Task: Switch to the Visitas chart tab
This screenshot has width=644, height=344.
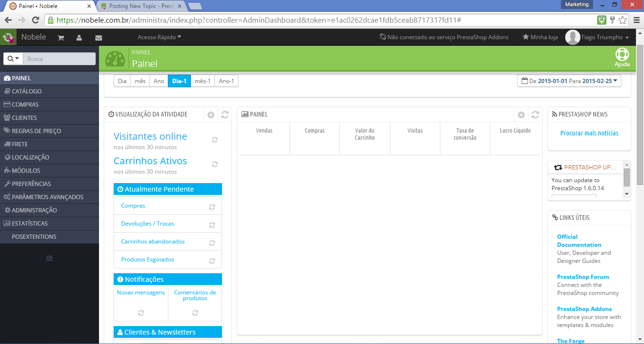Action: (415, 138)
